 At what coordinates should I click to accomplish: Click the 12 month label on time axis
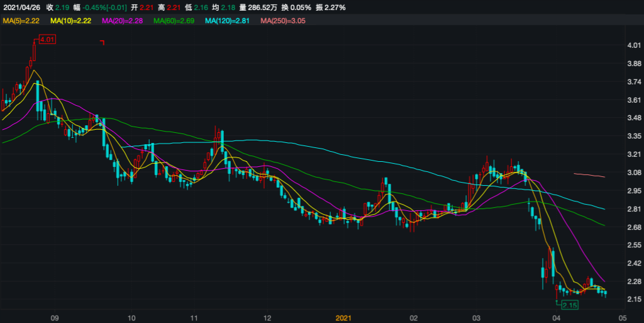pyautogui.click(x=267, y=318)
